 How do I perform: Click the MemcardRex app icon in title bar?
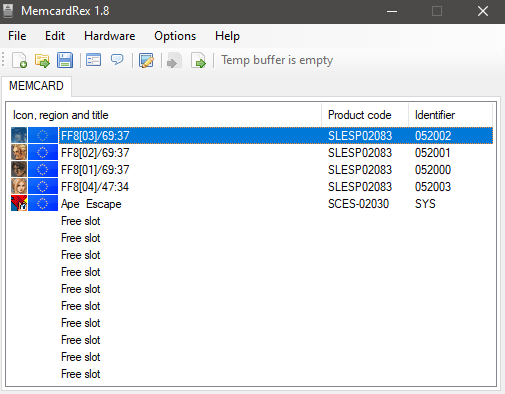tap(8, 11)
